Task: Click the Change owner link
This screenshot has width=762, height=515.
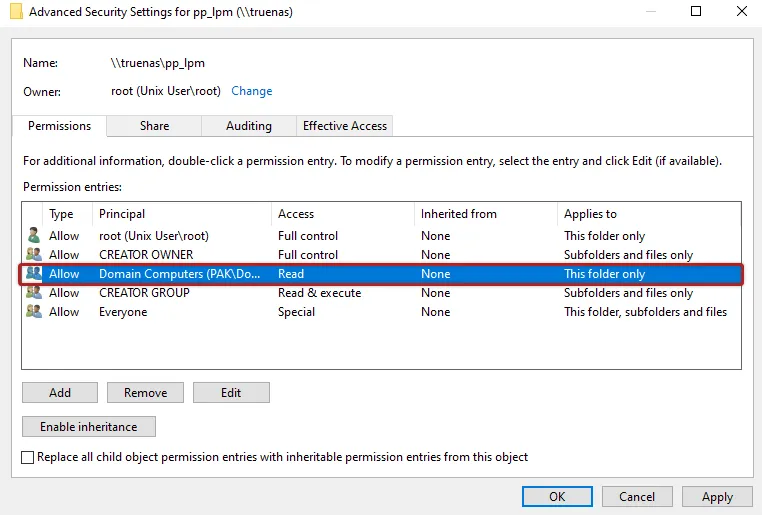Action: coord(251,91)
